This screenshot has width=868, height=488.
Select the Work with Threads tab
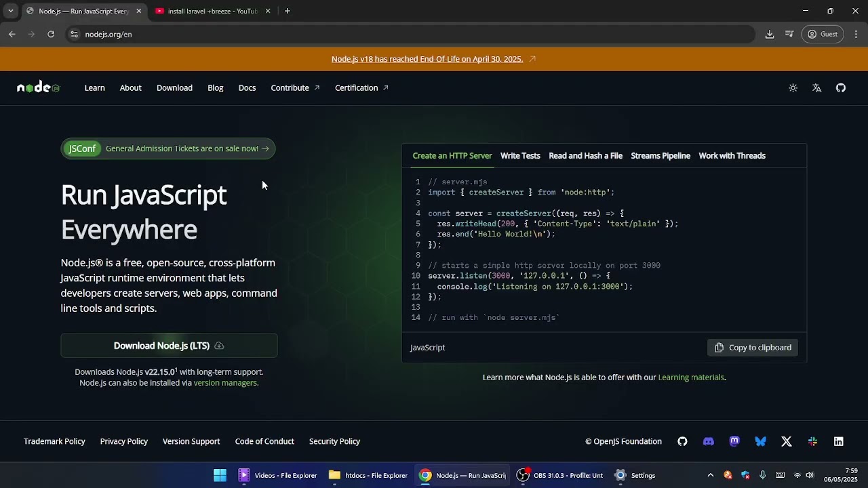click(x=732, y=156)
